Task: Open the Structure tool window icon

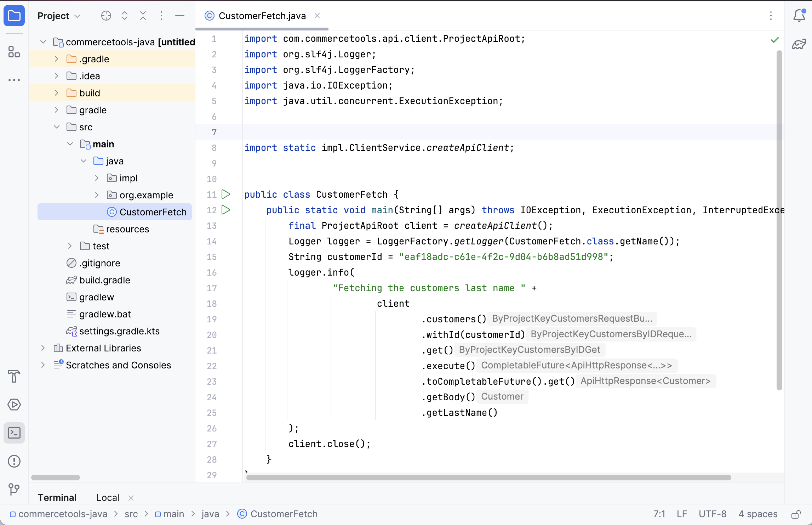Action: (x=14, y=52)
